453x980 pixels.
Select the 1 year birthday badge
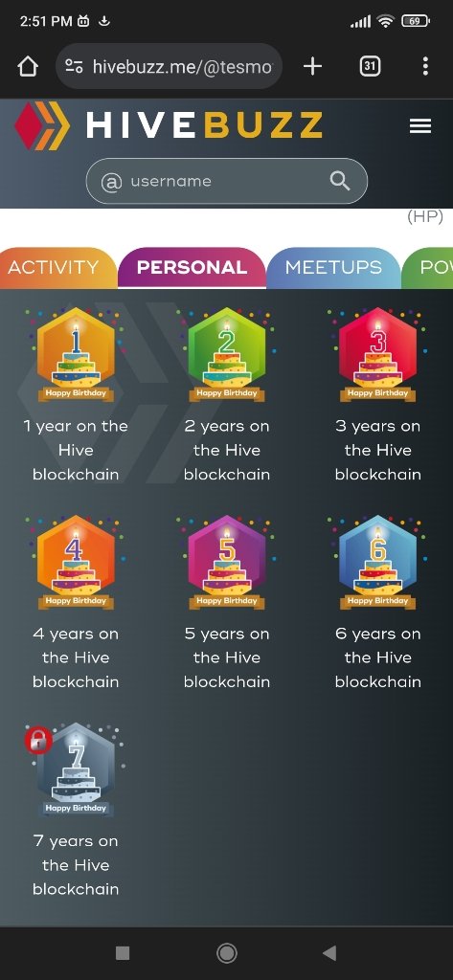tap(76, 355)
